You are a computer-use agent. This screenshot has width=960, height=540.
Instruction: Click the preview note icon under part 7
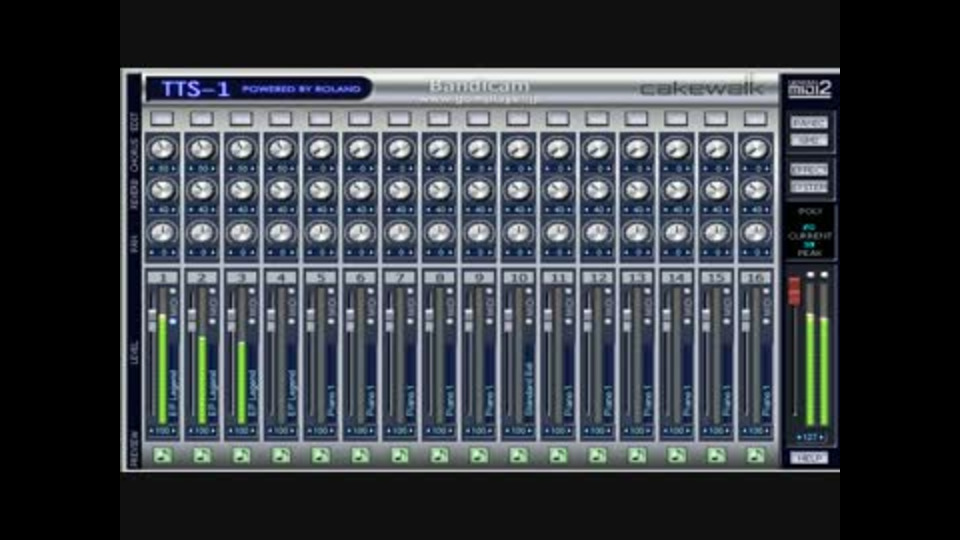[x=400, y=455]
